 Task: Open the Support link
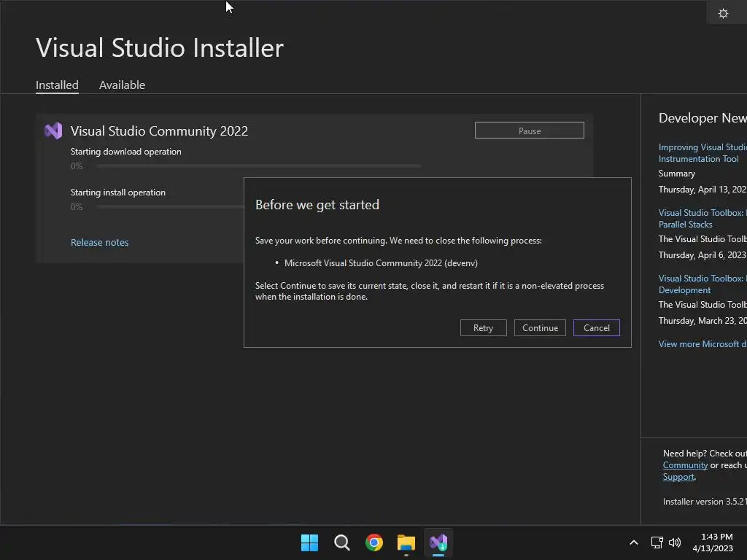pos(678,477)
